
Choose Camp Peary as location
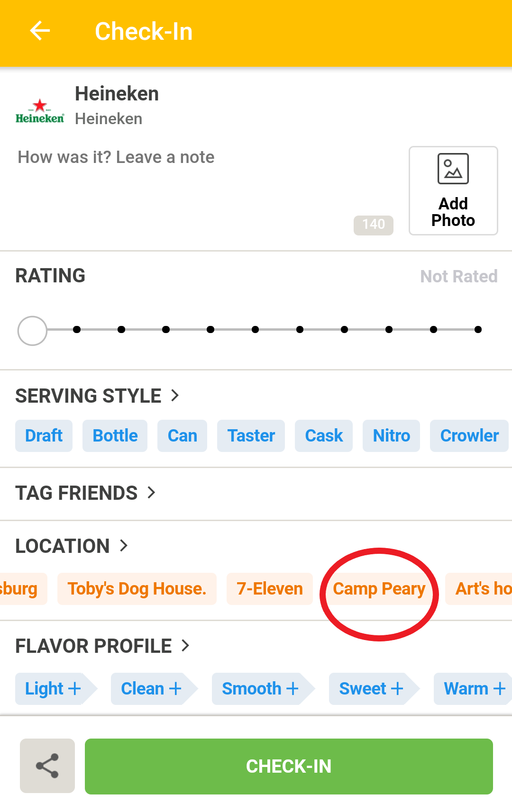coord(379,589)
